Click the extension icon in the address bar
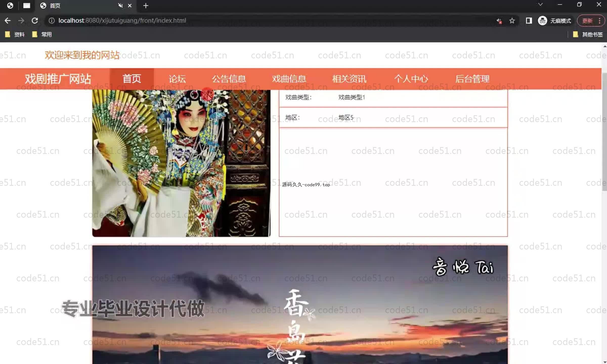The image size is (607, 364). (x=499, y=21)
